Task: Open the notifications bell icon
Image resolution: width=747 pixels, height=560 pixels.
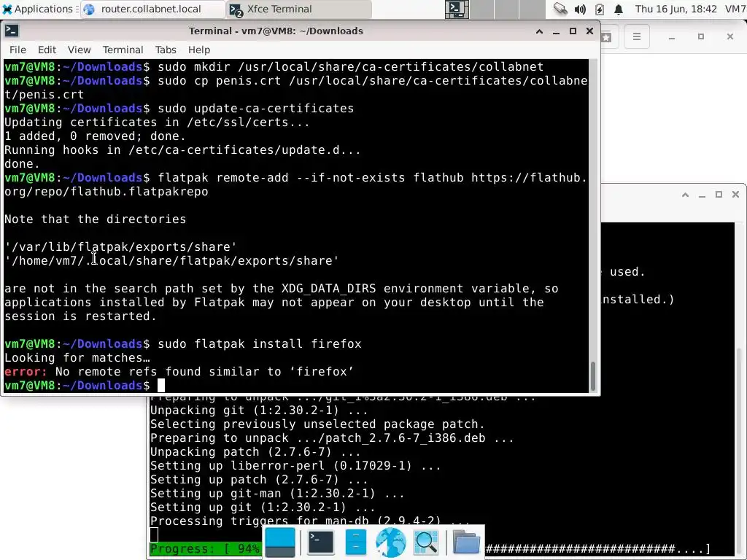Action: 619,9
